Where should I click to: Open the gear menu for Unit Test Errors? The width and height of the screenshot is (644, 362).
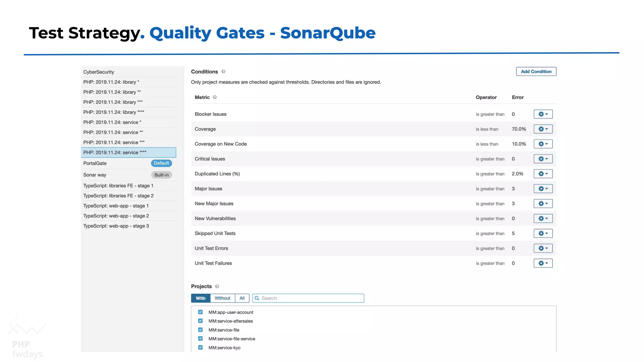[543, 248]
